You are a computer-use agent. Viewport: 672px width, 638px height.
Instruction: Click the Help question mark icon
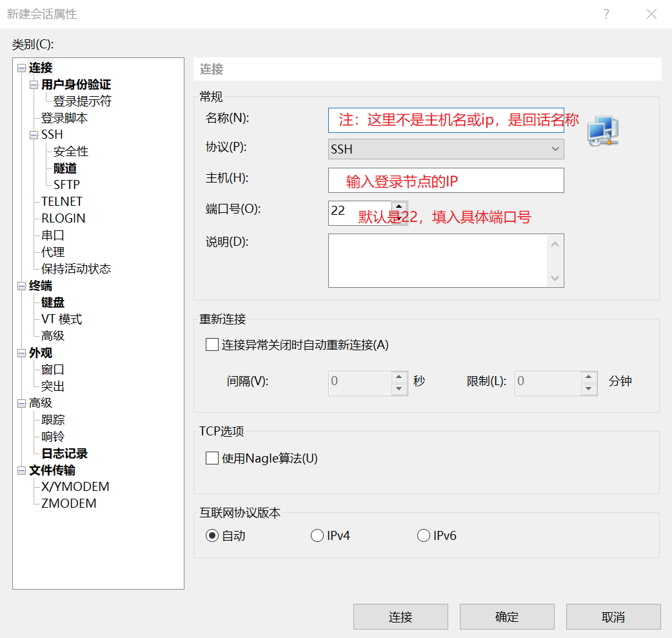tap(606, 14)
